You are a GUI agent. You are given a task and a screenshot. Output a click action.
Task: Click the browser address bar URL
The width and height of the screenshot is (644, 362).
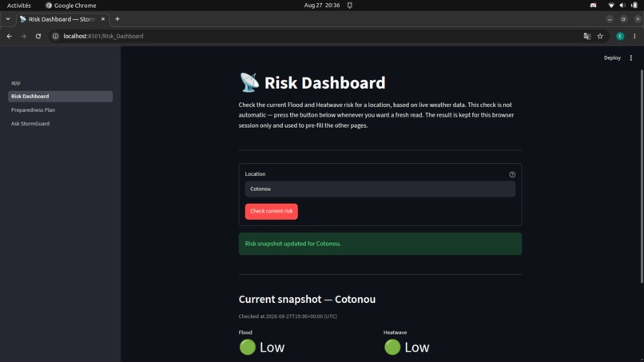tap(103, 36)
